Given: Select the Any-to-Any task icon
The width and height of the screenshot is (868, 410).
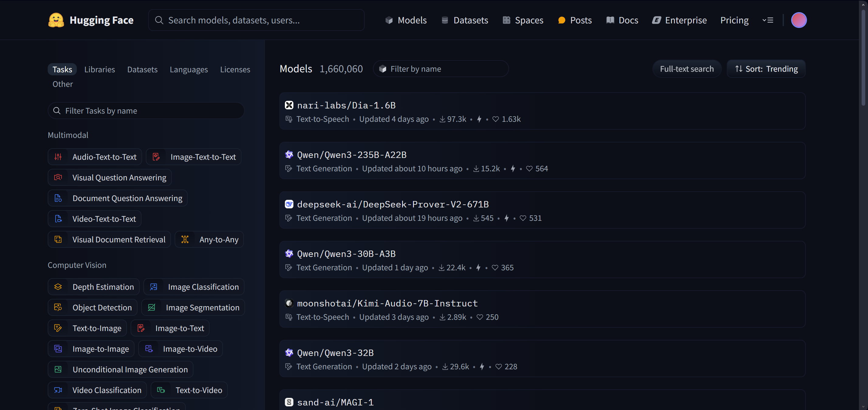Looking at the screenshot, I should [185, 239].
